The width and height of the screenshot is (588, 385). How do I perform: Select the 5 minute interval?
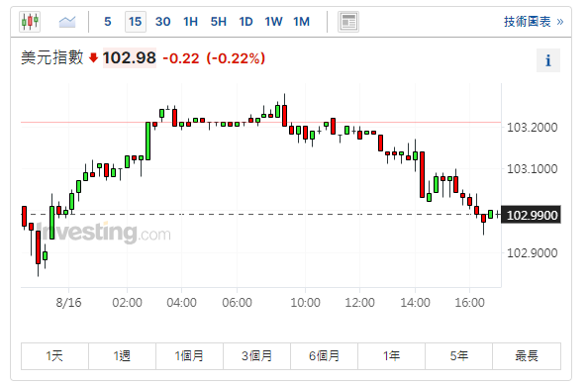(108, 22)
